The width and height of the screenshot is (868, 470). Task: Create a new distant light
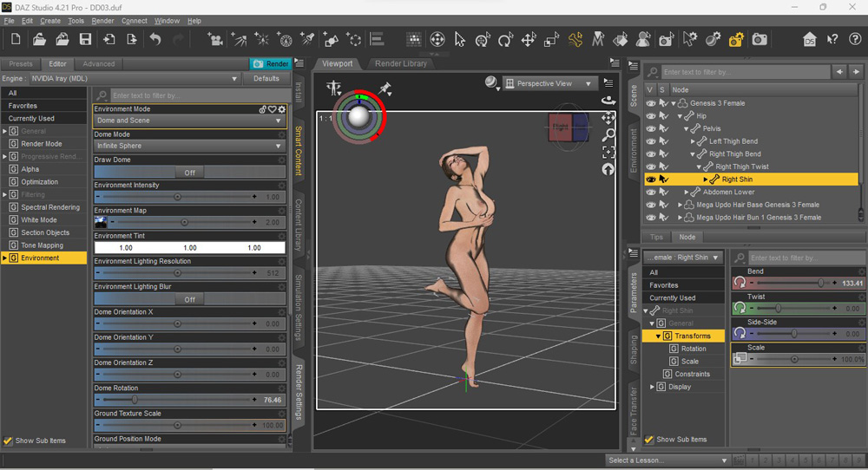pos(239,39)
